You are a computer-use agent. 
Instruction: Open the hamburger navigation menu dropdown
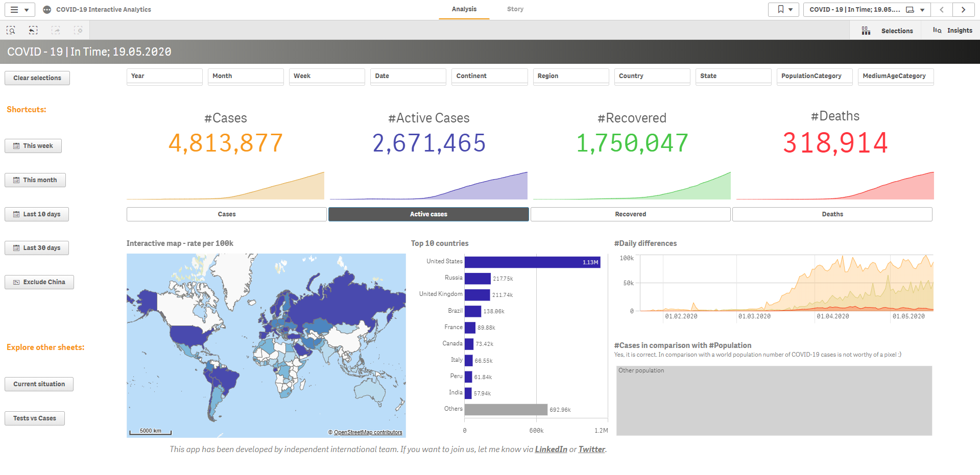19,10
